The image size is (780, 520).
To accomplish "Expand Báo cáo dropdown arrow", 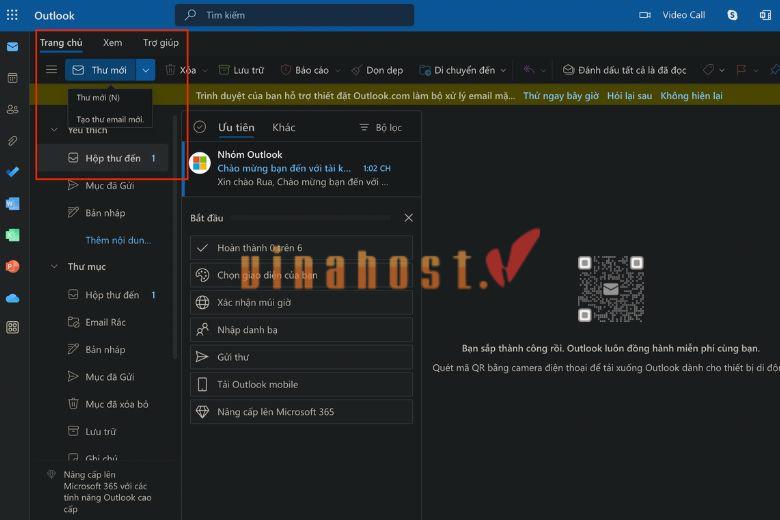I will [x=338, y=71].
